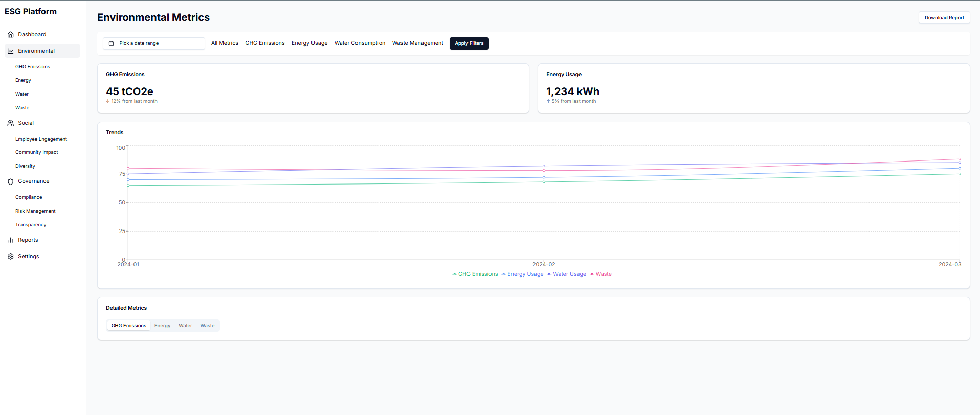Toggle GHG Emissions series in chart legend

475,274
